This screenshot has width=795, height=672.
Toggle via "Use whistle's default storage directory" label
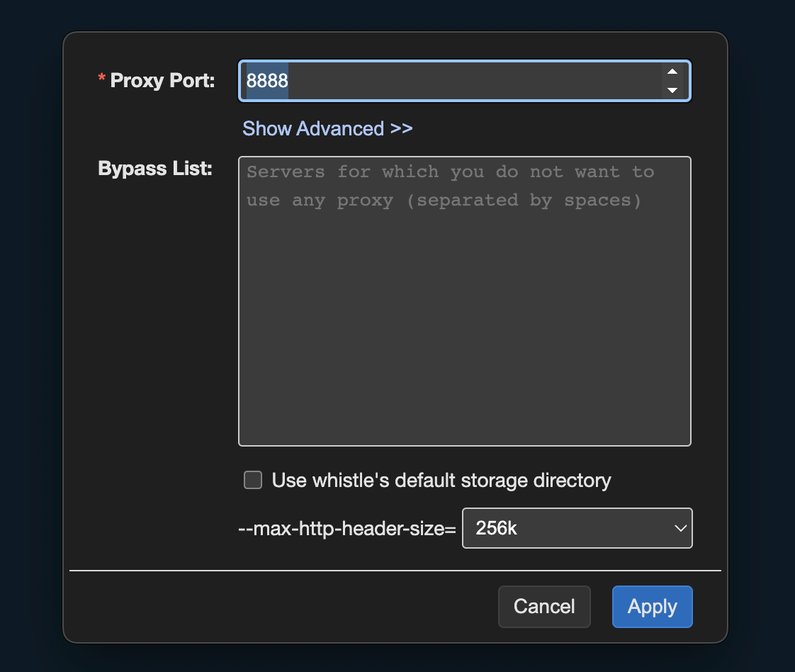(x=441, y=481)
